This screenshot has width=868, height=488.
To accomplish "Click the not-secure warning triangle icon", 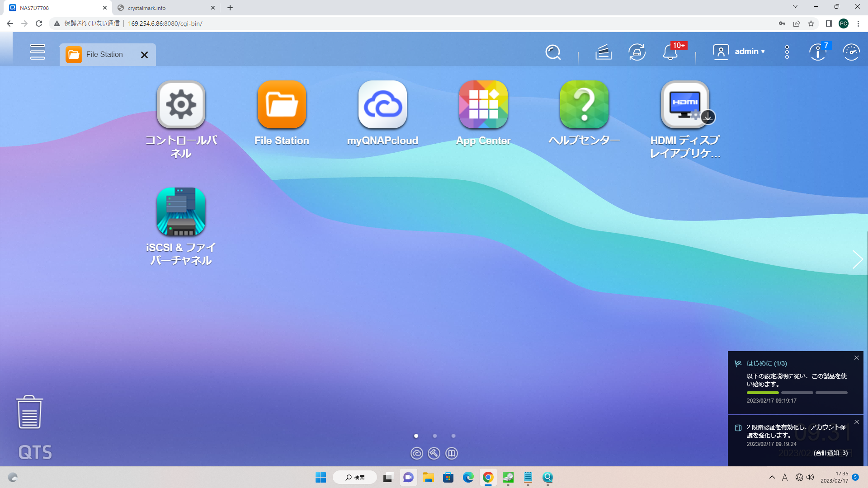I will [57, 23].
